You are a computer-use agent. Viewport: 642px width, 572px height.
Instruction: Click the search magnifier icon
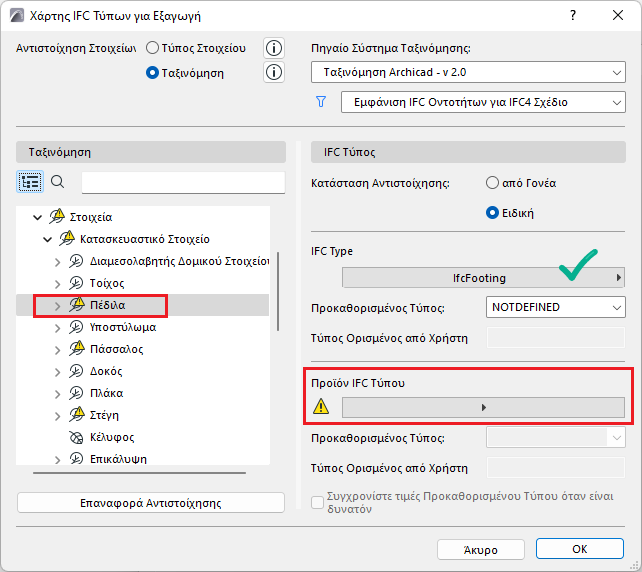58,182
